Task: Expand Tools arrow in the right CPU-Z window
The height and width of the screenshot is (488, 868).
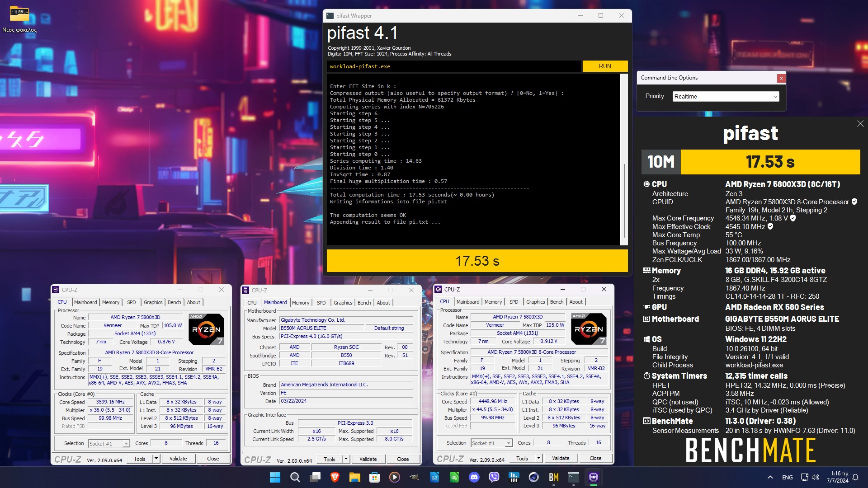Action: 538,458
